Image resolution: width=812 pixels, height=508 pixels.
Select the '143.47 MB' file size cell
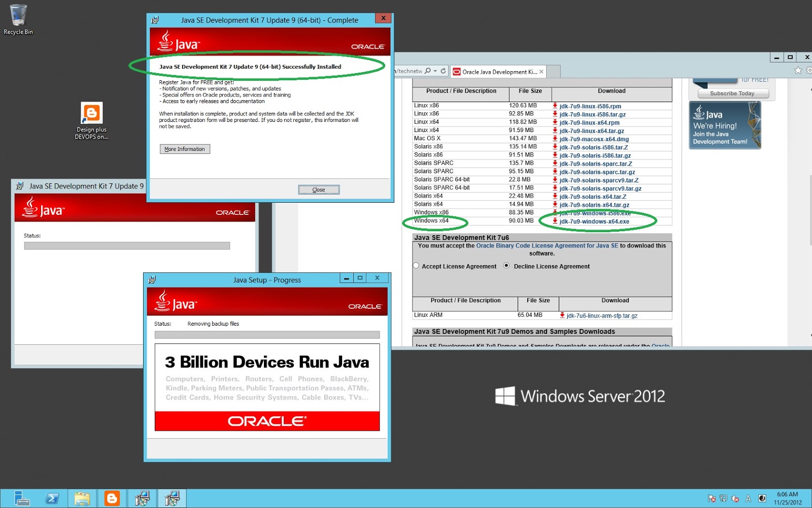tap(523, 138)
